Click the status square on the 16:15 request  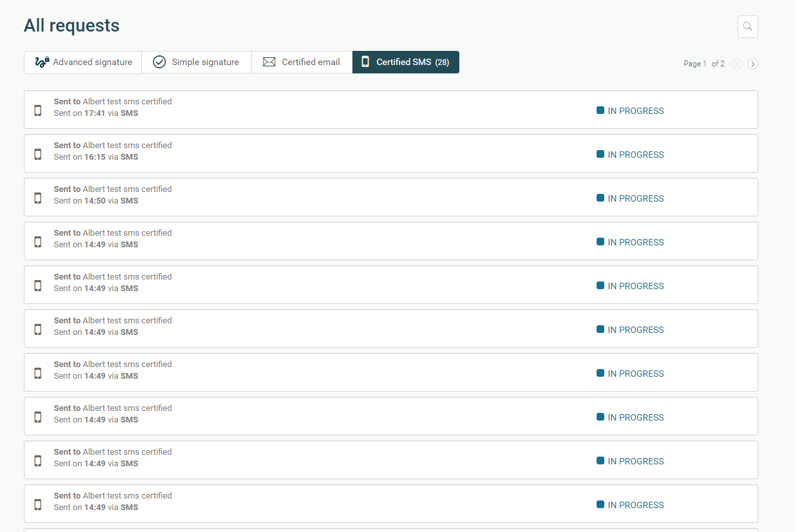coord(600,154)
